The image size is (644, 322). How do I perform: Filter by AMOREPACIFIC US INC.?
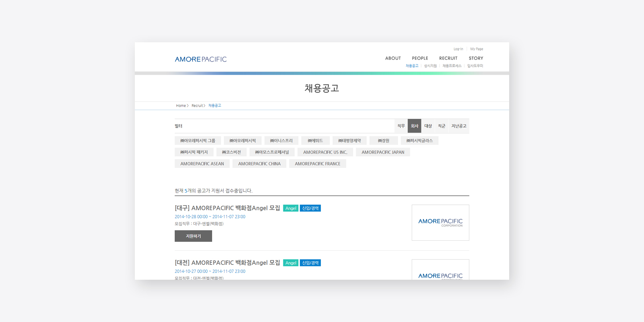click(x=325, y=152)
